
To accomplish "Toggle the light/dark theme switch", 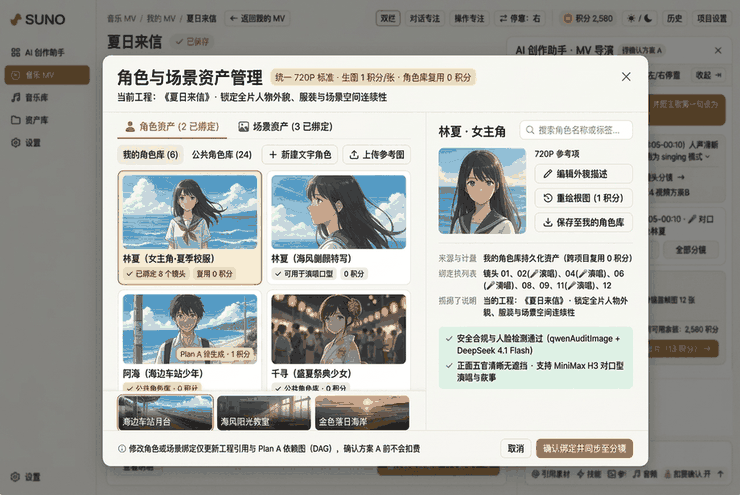I will click(x=639, y=18).
